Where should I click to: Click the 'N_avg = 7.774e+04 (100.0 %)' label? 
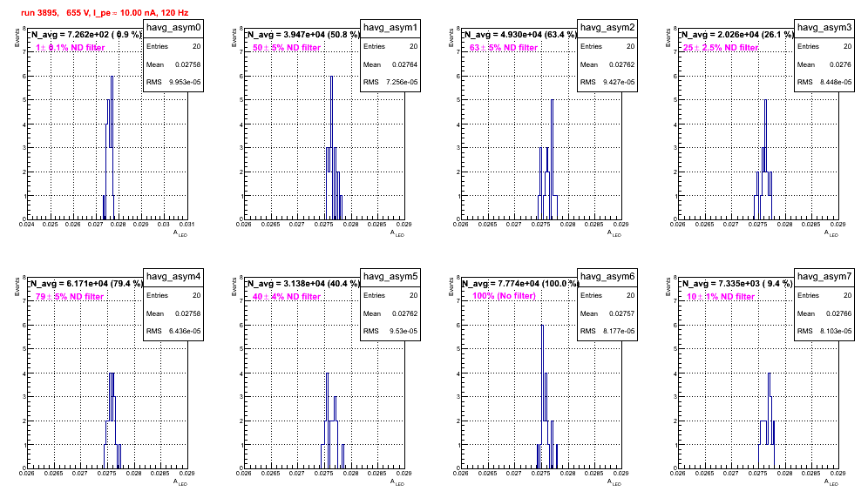point(521,284)
